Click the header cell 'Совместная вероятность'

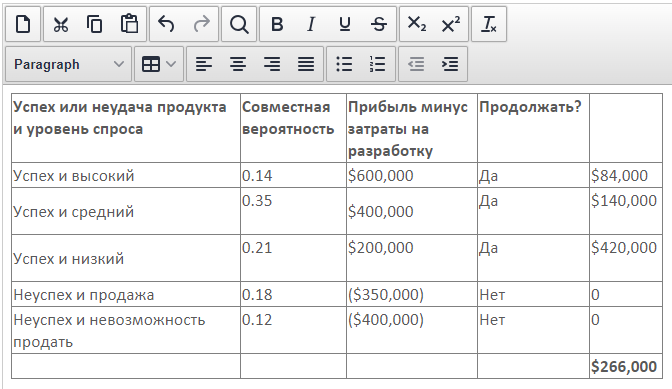click(293, 128)
